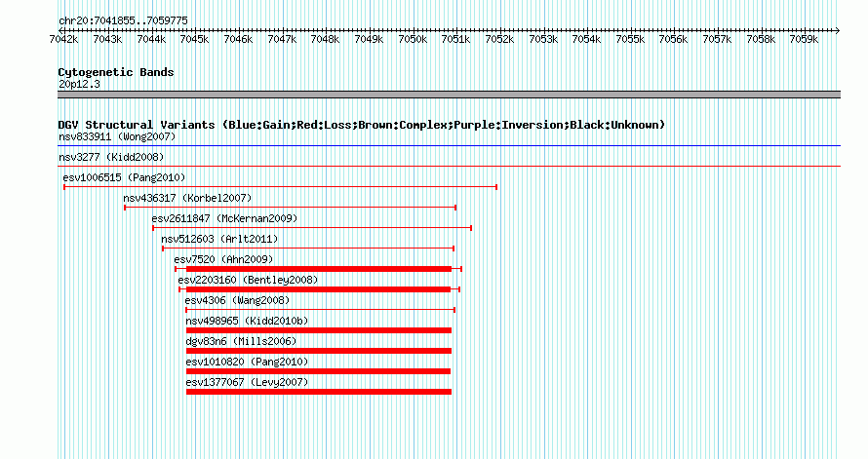868x459 pixels.
Task: Click the 7045k ruler tick label
Action: pyautogui.click(x=194, y=40)
